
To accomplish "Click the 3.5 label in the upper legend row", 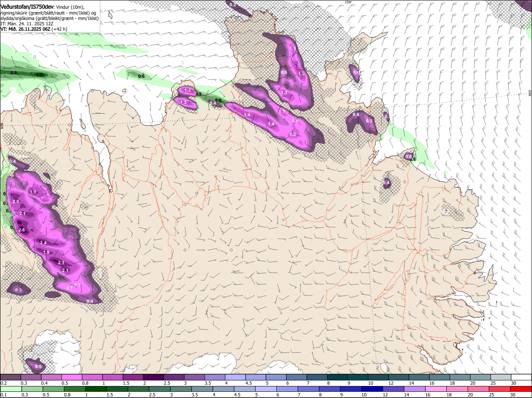I will tap(208, 383).
